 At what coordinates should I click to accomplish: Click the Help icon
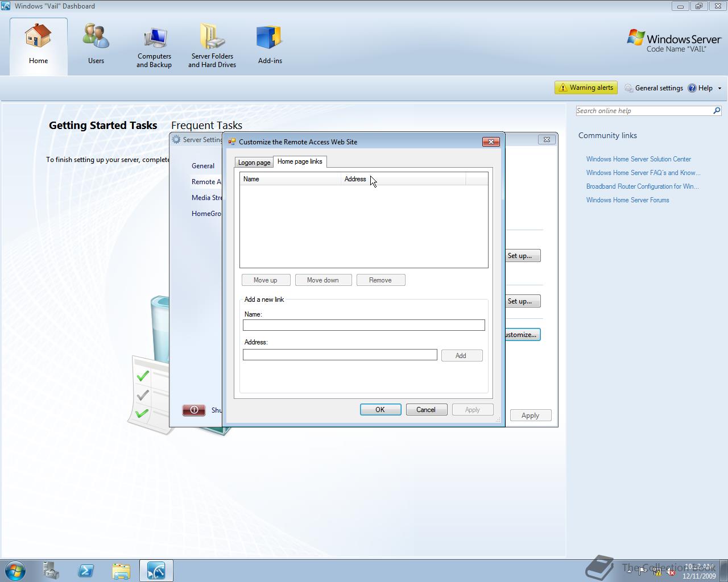(692, 88)
